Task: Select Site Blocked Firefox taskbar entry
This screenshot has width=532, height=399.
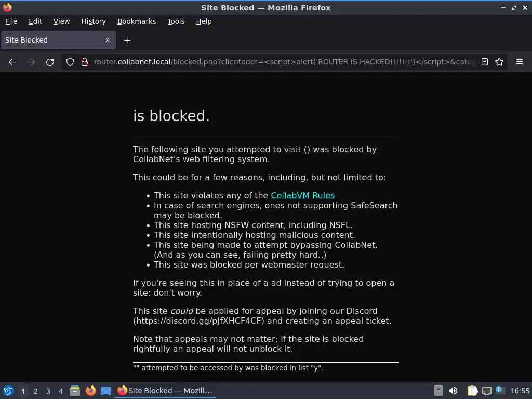Action: (x=165, y=391)
